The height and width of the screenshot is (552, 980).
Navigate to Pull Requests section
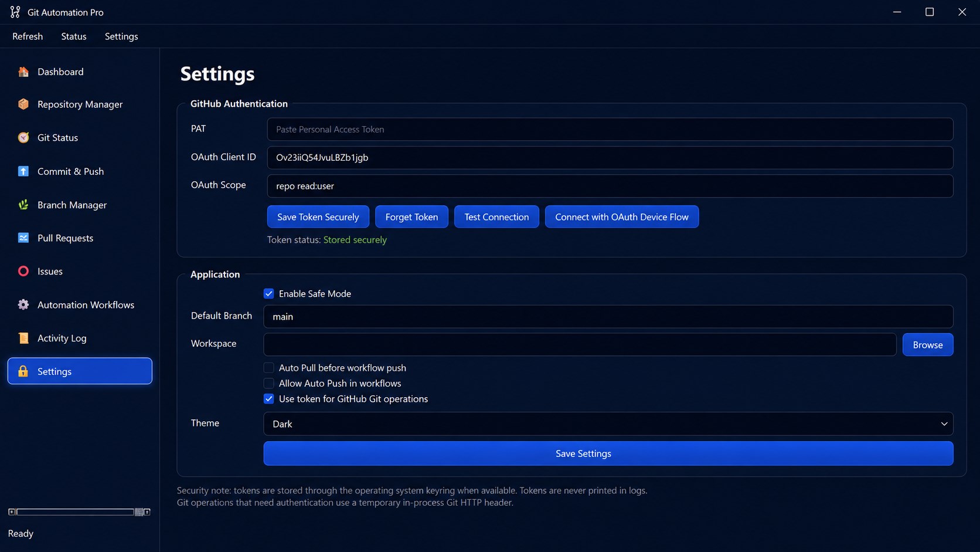80,238
